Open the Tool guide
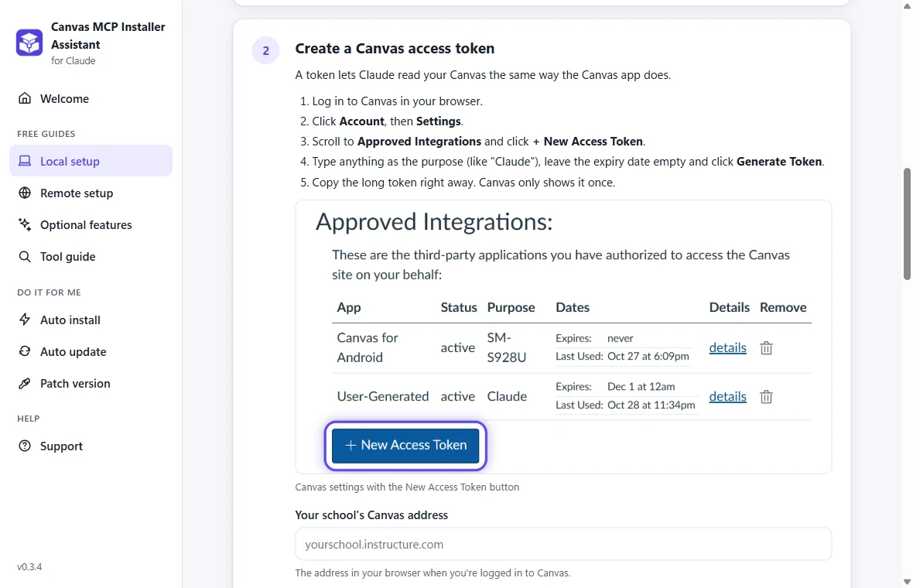 [x=91, y=256]
